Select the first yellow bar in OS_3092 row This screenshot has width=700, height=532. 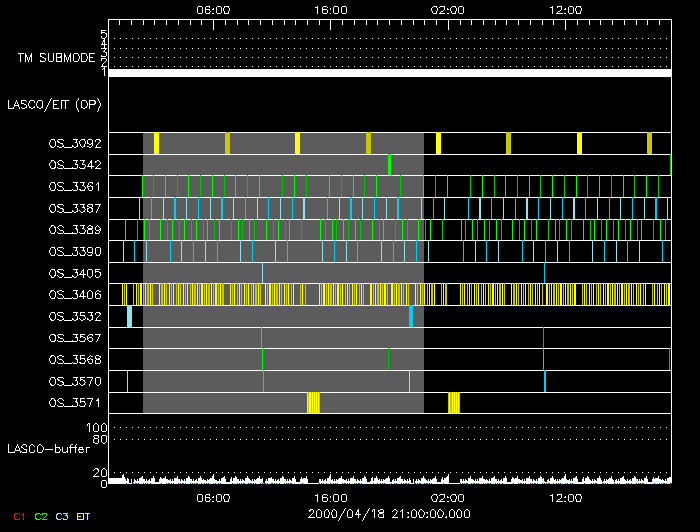click(156, 143)
